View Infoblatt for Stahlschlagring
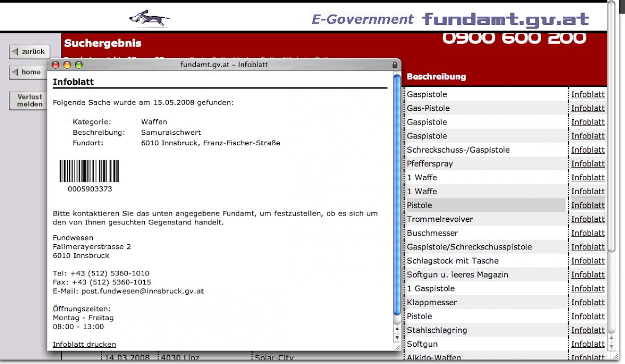Image resolution: width=625 pixels, height=364 pixels. (587, 330)
